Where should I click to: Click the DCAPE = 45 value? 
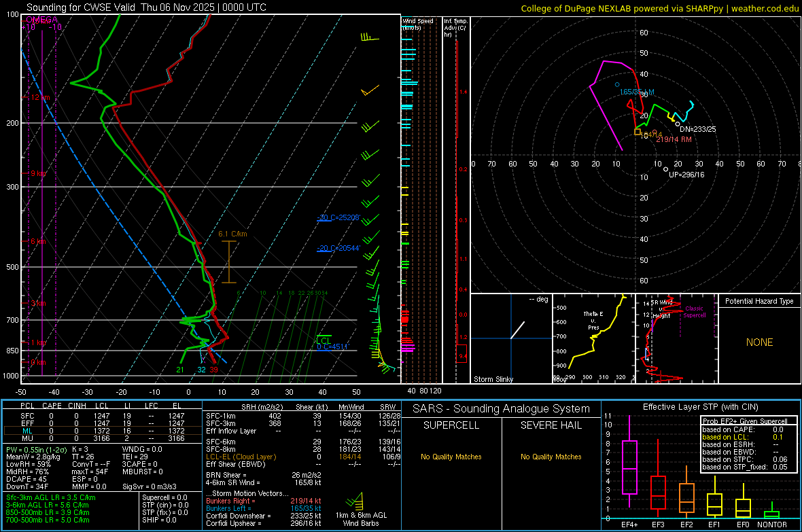click(x=27, y=479)
